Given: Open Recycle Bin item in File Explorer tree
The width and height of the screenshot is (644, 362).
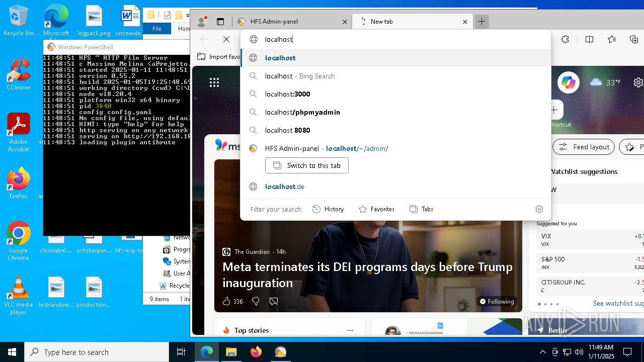Looking at the screenshot, I should [x=174, y=285].
